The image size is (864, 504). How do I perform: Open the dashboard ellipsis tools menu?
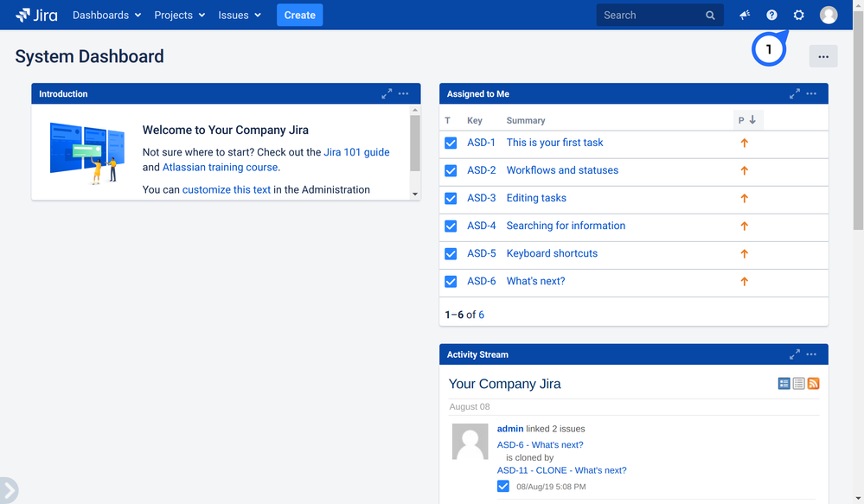(823, 56)
